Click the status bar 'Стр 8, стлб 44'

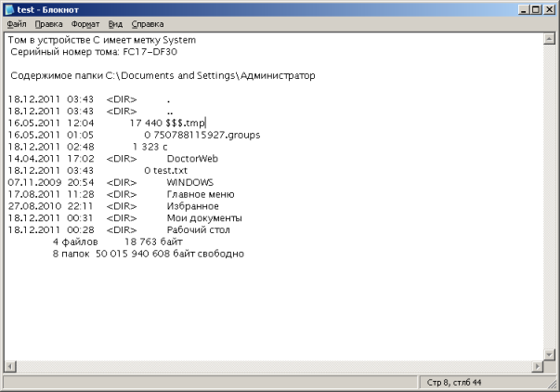pyautogui.click(x=454, y=383)
